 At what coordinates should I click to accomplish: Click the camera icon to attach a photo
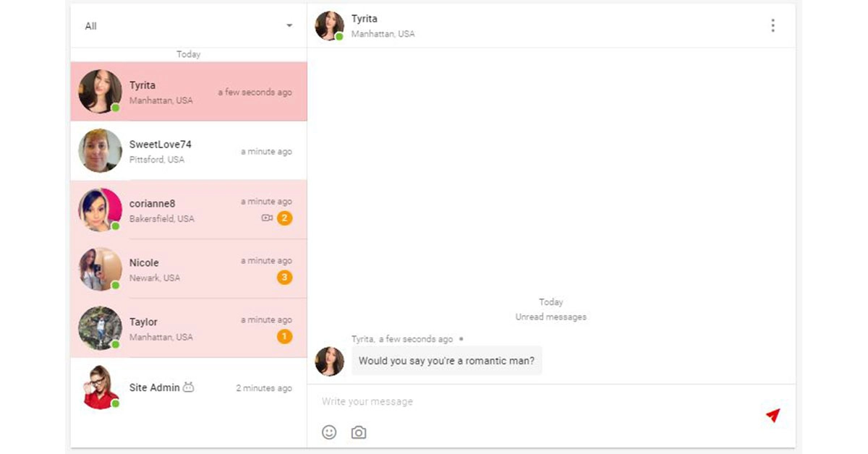[x=358, y=432]
